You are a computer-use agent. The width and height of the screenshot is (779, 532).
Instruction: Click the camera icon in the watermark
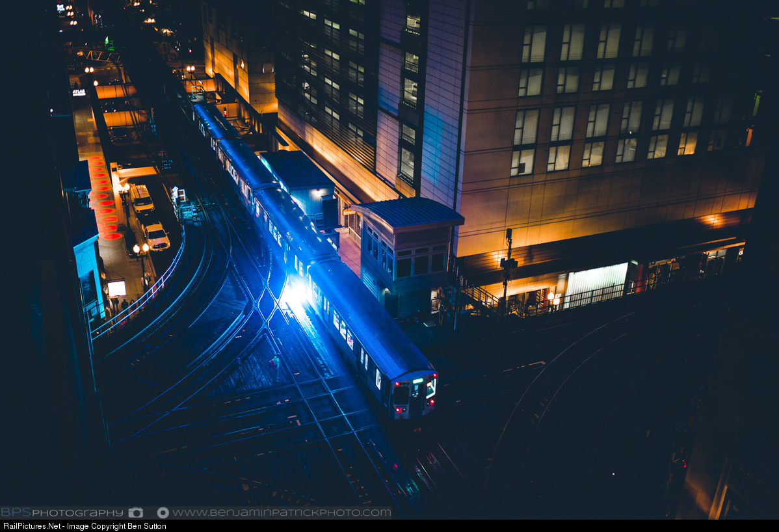point(135,512)
